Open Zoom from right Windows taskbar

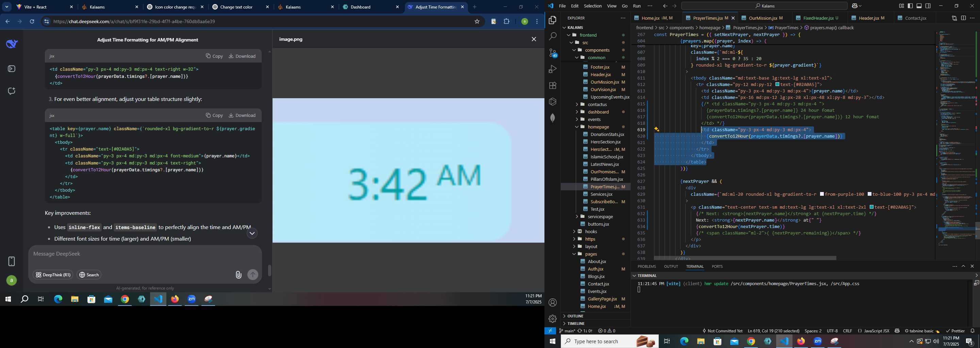(x=818, y=341)
